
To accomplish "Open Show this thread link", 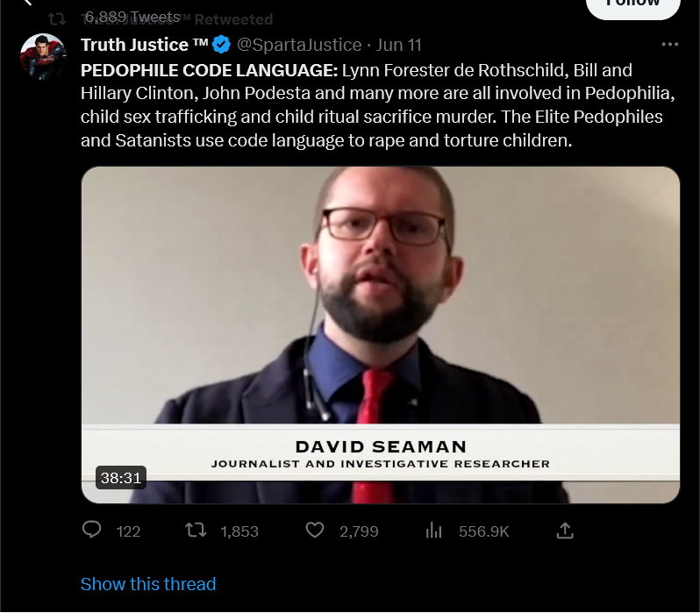I will pyautogui.click(x=148, y=584).
